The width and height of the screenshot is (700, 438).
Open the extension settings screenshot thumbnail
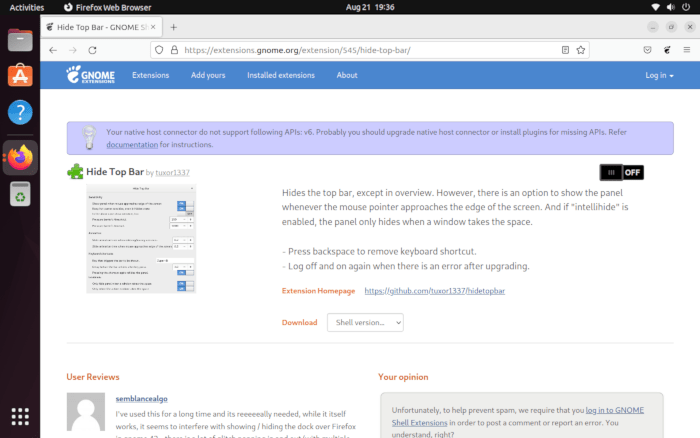pos(141,238)
